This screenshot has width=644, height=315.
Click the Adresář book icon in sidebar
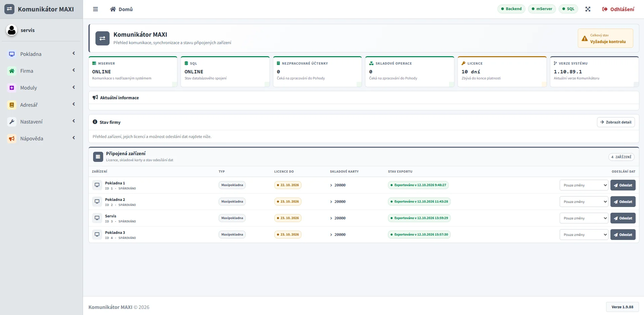(12, 105)
